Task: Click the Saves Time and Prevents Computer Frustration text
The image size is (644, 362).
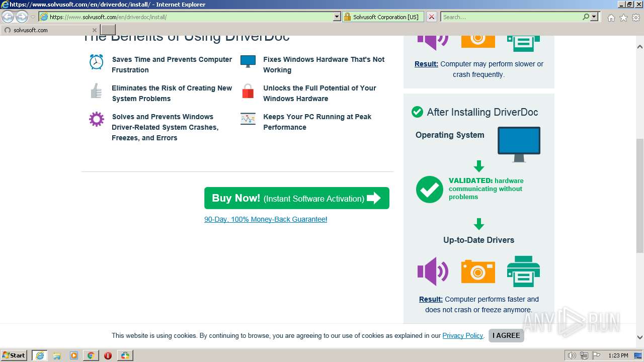Action: pyautogui.click(x=172, y=64)
